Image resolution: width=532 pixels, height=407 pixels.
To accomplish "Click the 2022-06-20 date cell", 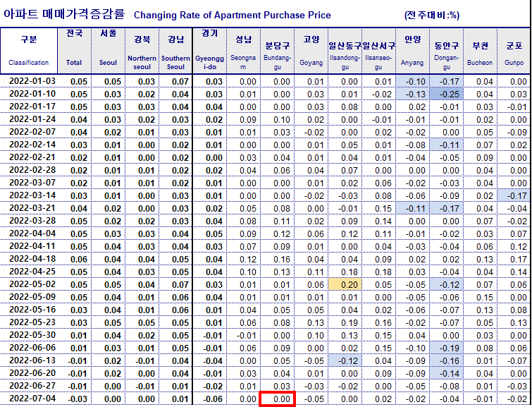I will pos(32,373).
